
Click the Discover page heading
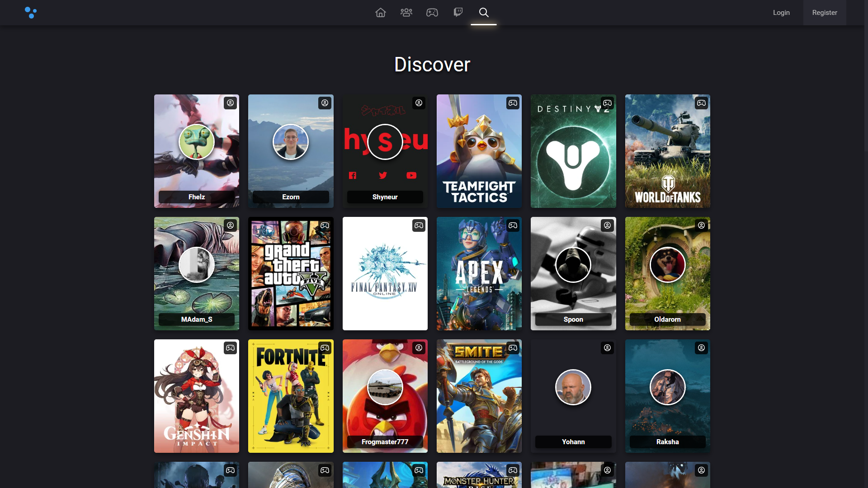pos(432,65)
